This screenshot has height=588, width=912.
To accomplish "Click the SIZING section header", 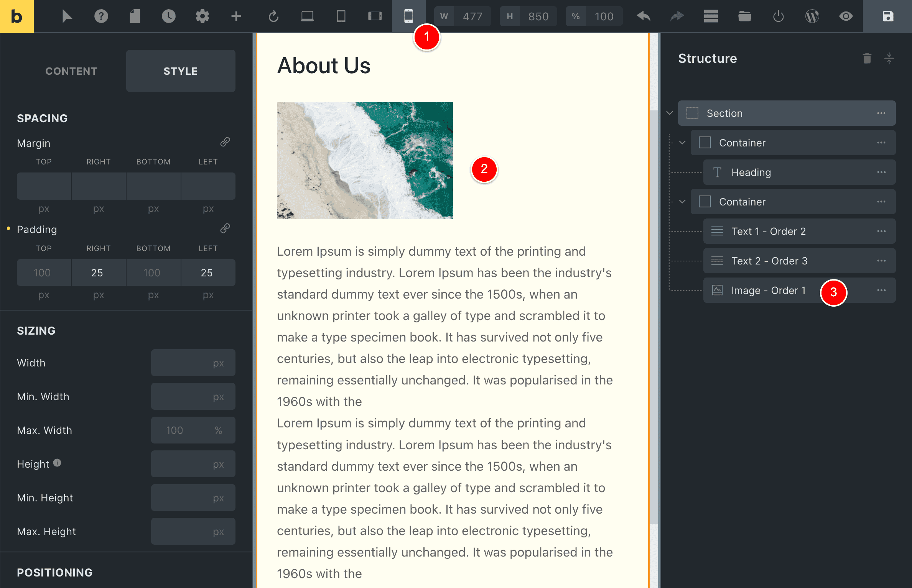I will coord(36,330).
